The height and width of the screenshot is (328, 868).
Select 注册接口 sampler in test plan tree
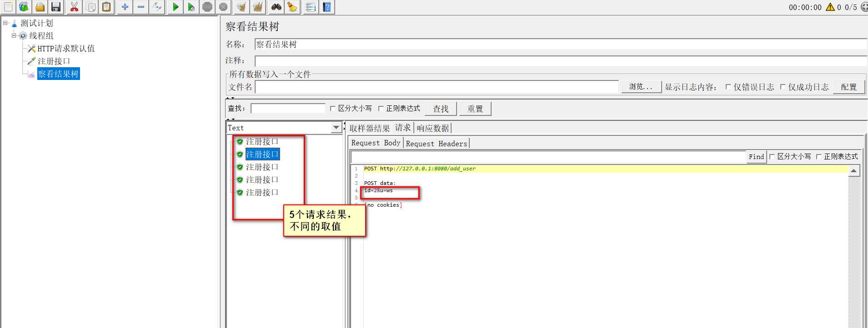tap(54, 61)
